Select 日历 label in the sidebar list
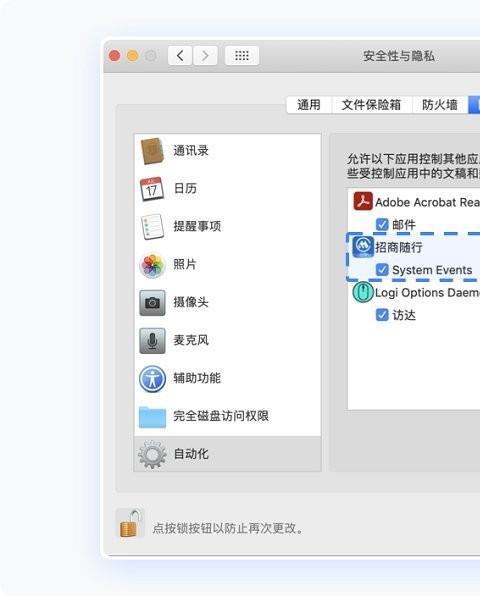The width and height of the screenshot is (480, 596). (185, 188)
